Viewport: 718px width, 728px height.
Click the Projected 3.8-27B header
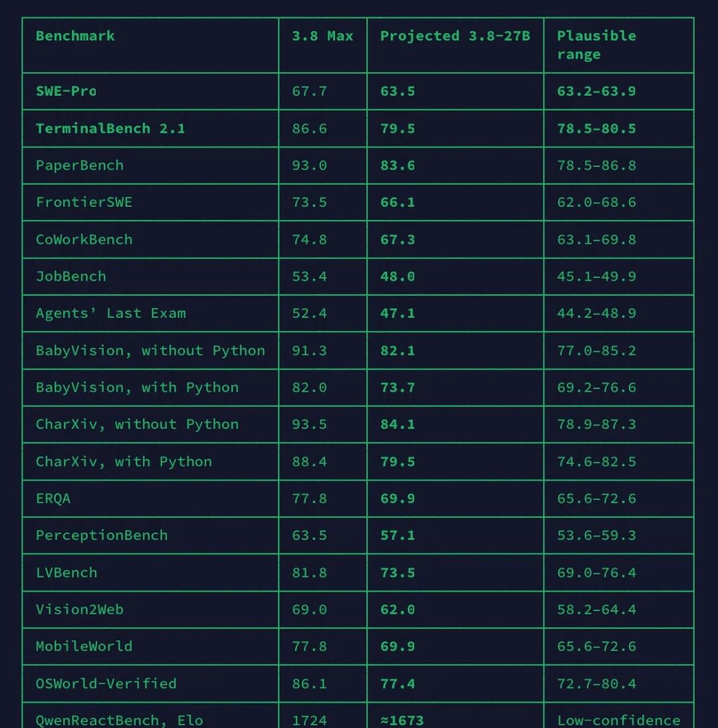pyautogui.click(x=455, y=36)
